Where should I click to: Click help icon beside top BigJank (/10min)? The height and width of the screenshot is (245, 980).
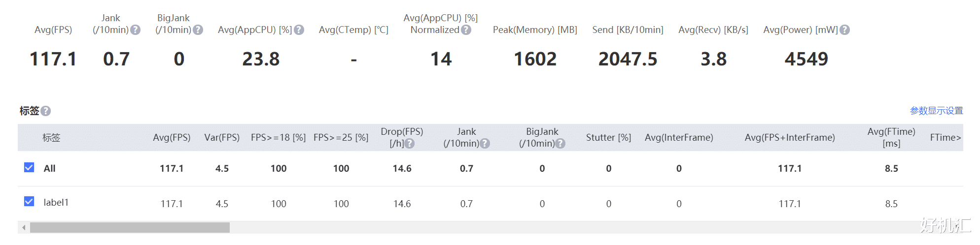[198, 30]
